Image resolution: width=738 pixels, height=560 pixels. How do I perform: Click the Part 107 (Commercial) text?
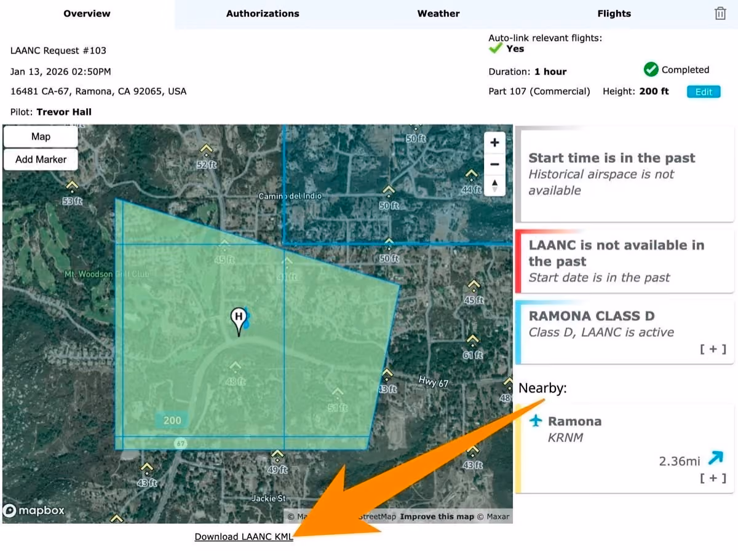539,92
